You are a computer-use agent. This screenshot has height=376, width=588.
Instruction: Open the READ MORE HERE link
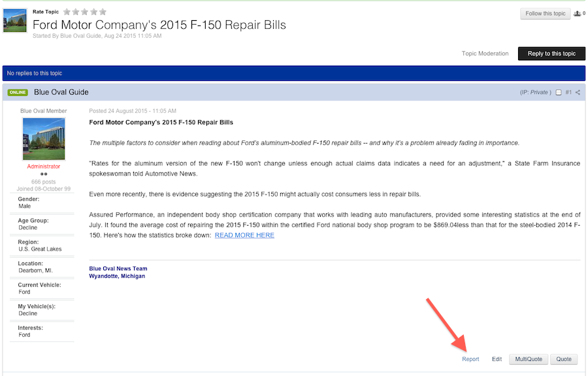click(x=244, y=235)
